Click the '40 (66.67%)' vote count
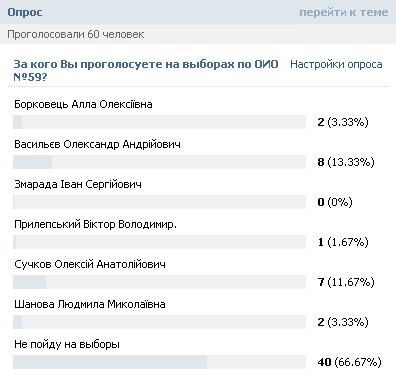The image size is (396, 385). (349, 362)
